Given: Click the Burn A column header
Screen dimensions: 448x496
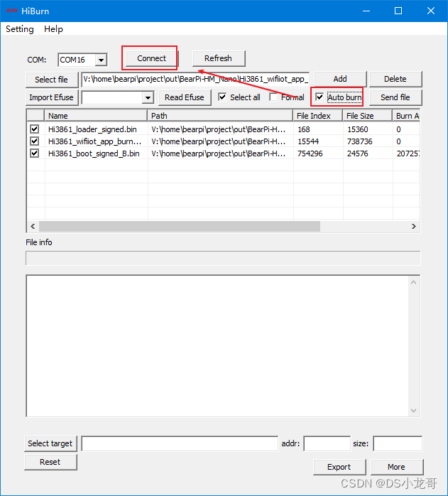Looking at the screenshot, I should click(406, 116).
